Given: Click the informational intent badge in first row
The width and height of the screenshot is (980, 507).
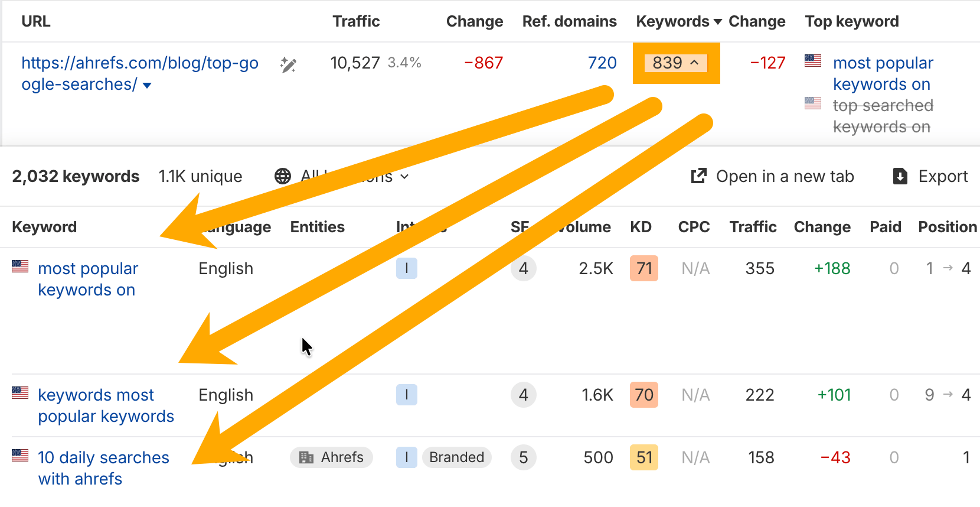Looking at the screenshot, I should (x=406, y=268).
